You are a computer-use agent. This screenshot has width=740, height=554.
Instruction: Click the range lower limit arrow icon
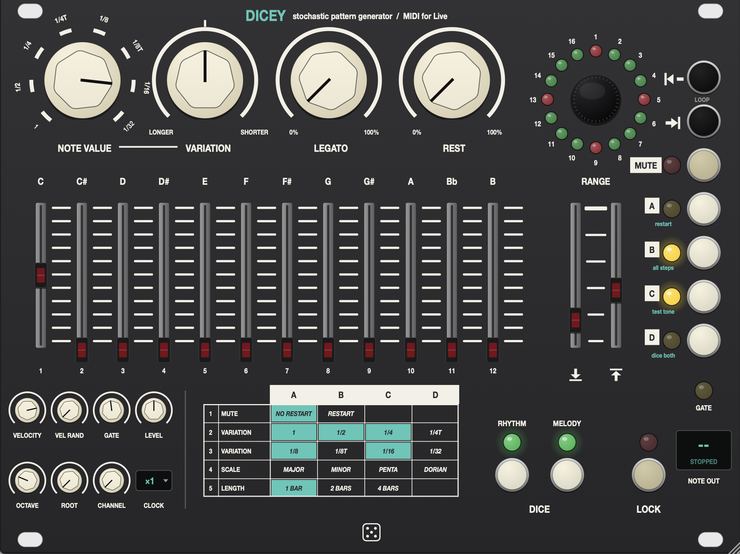[575, 375]
